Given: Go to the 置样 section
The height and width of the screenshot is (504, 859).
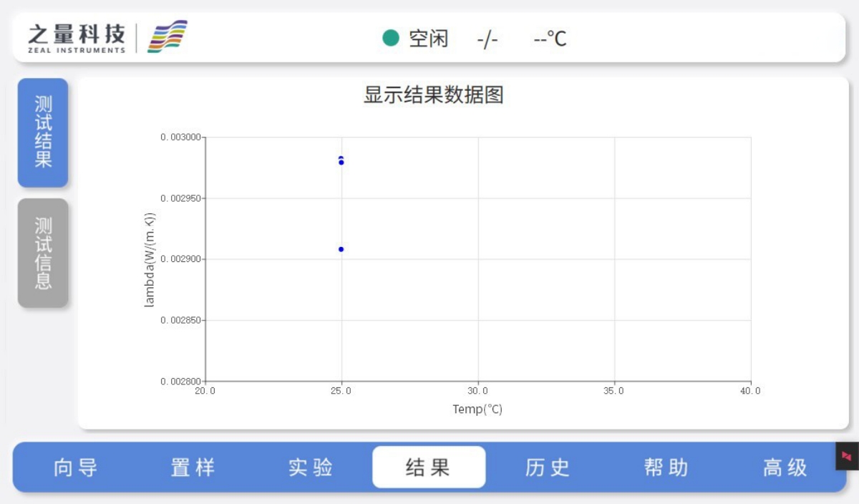Looking at the screenshot, I should (193, 467).
